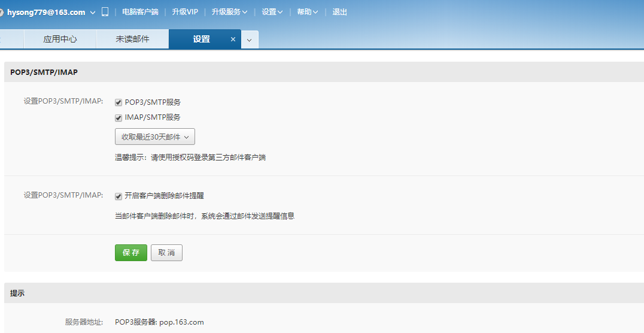The image size is (644, 333).
Task: Open 帮助 dropdown menu
Action: [x=307, y=12]
